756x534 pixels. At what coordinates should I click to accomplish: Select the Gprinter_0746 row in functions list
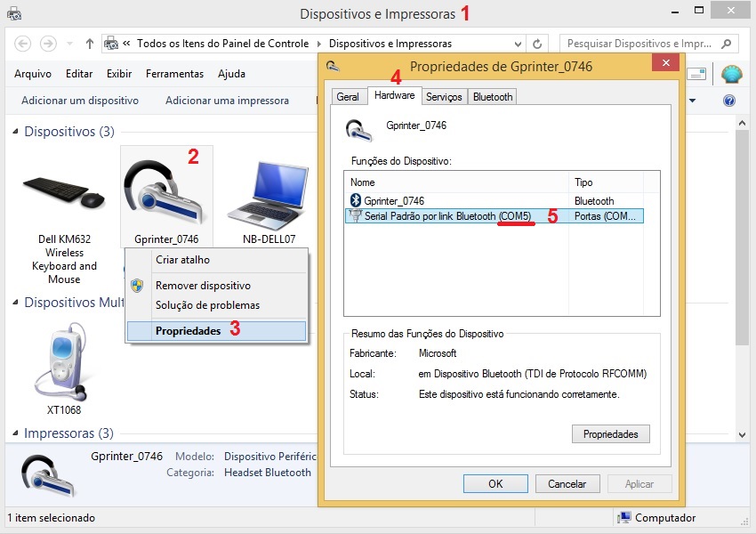[x=495, y=200]
